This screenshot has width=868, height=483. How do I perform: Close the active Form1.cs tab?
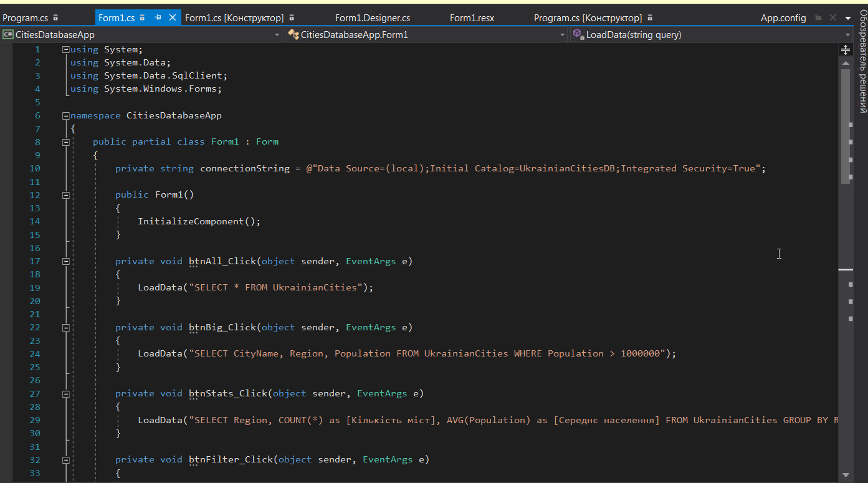click(x=173, y=18)
